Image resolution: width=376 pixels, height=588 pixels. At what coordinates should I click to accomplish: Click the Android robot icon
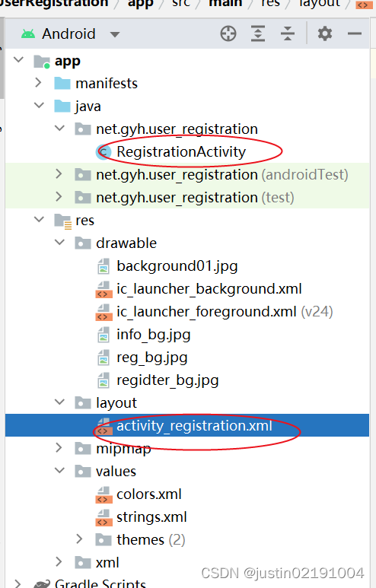(x=28, y=34)
